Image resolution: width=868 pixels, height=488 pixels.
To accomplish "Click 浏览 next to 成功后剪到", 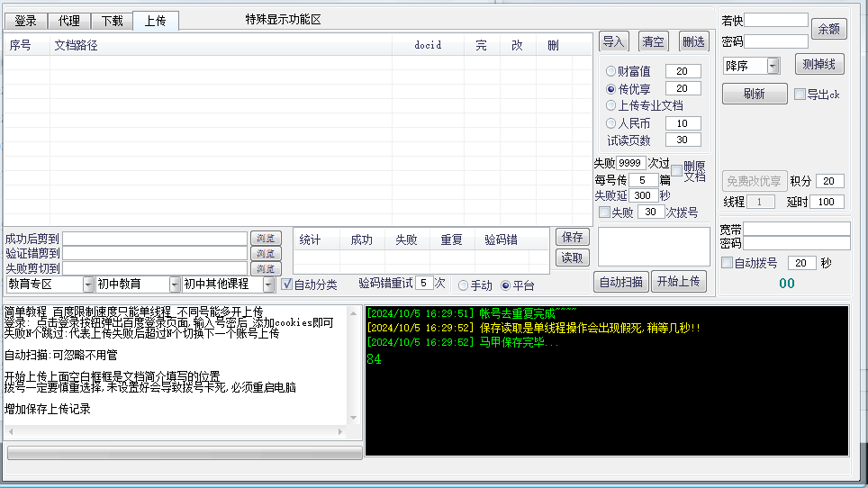I will [x=266, y=239].
